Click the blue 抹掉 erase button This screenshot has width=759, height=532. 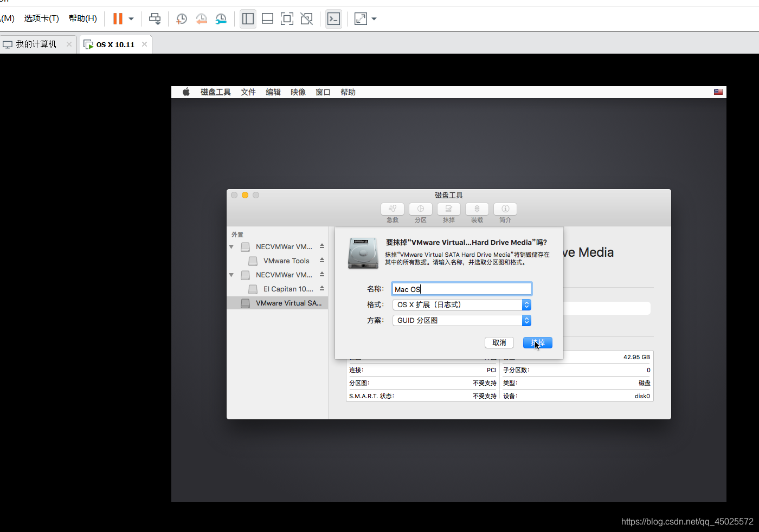538,343
